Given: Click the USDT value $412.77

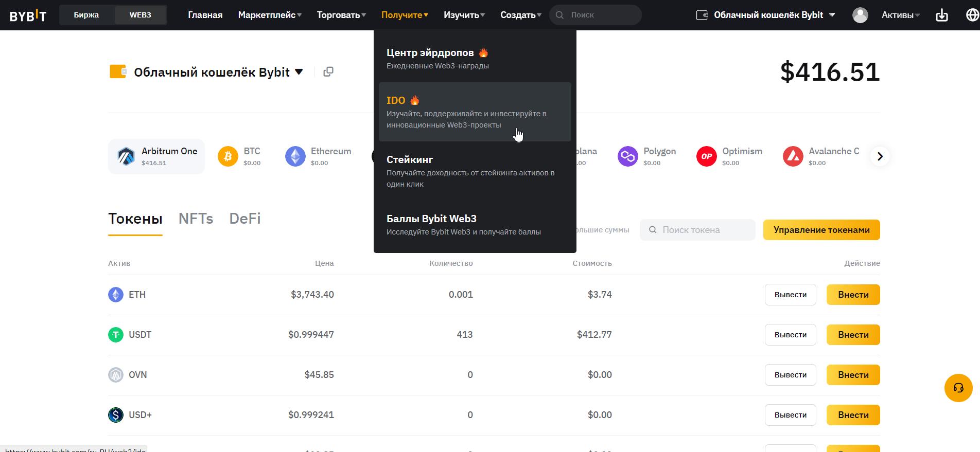Looking at the screenshot, I should [x=594, y=335].
